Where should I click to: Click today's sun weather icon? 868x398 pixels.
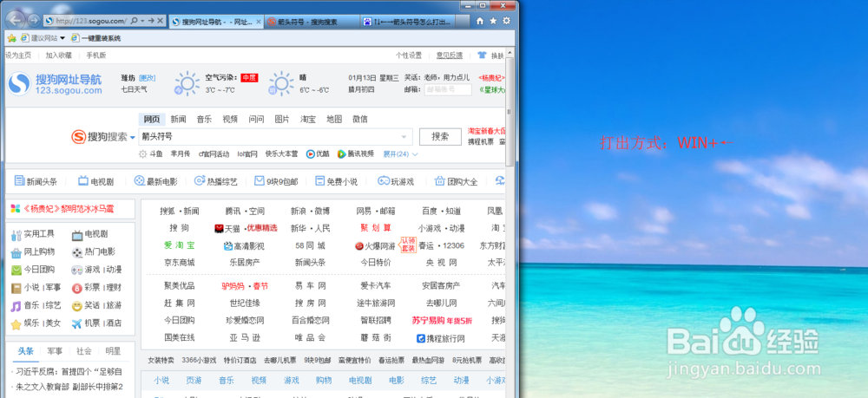coord(187,83)
